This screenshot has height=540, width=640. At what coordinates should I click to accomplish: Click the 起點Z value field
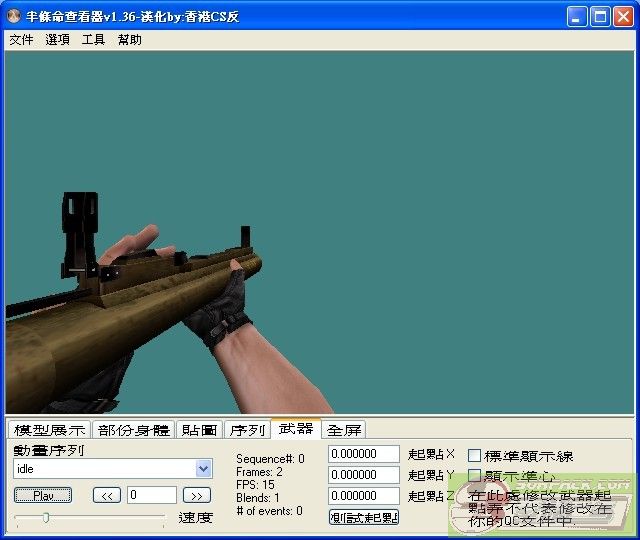tap(364, 496)
